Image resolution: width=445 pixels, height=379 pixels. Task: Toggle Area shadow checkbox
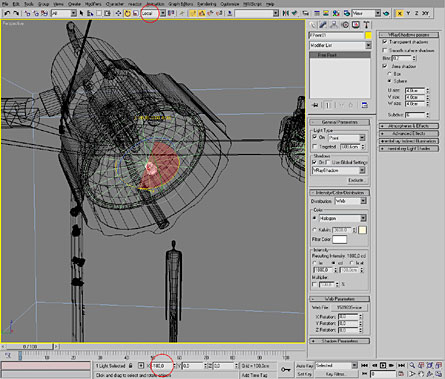tap(385, 66)
